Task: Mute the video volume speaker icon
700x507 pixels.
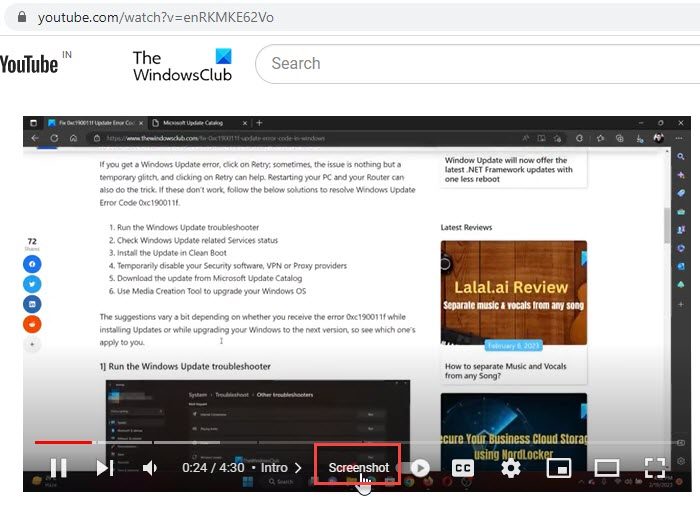Action: 150,468
